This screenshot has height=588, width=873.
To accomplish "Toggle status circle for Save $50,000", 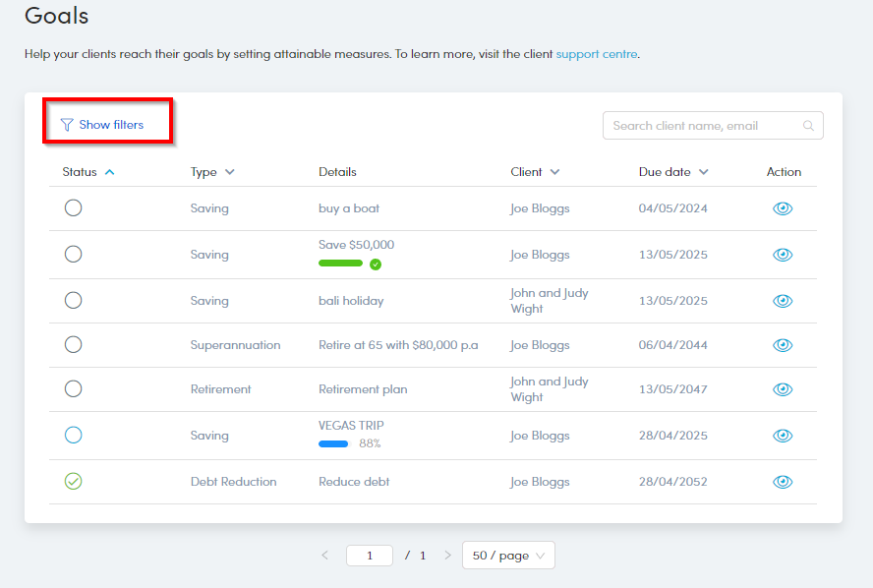I will (73, 254).
